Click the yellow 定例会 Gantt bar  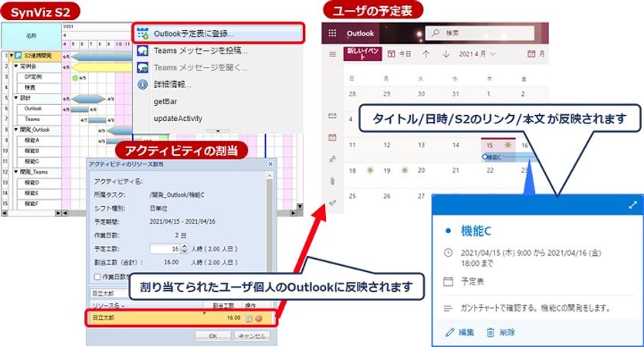coord(101,67)
